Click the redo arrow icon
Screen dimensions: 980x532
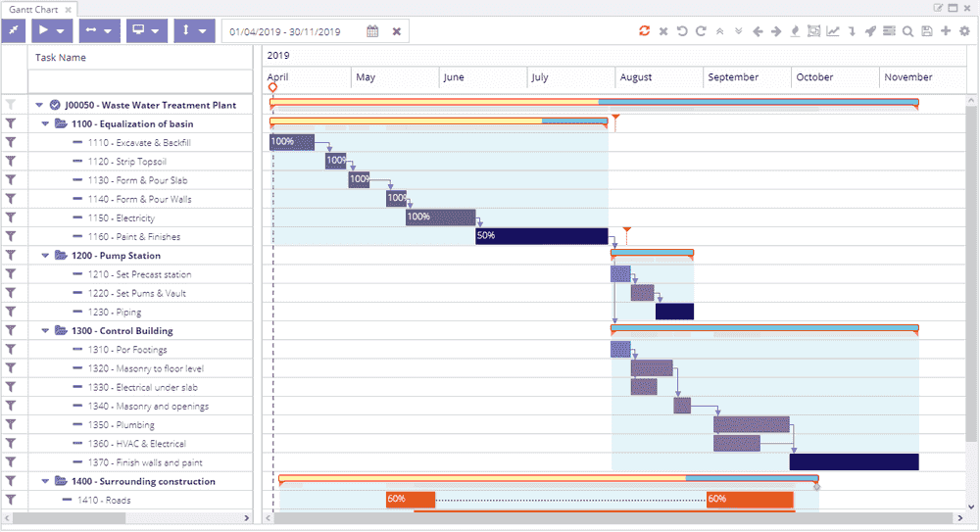702,30
